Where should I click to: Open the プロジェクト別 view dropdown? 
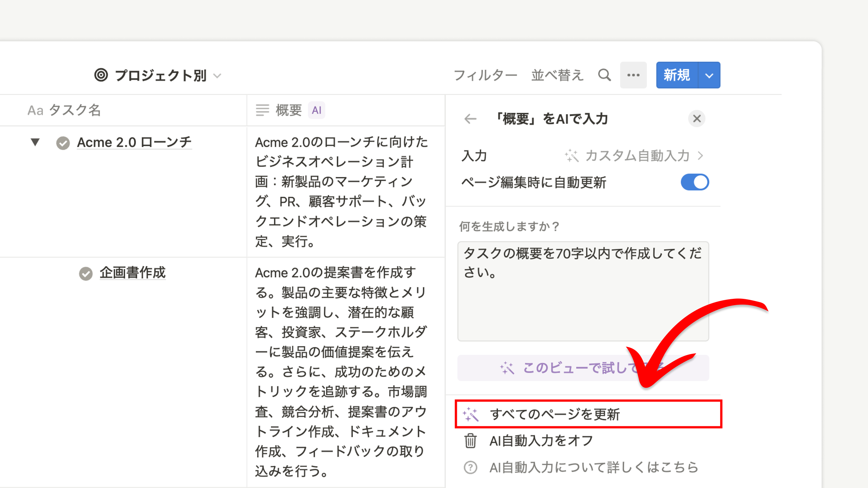tap(217, 76)
